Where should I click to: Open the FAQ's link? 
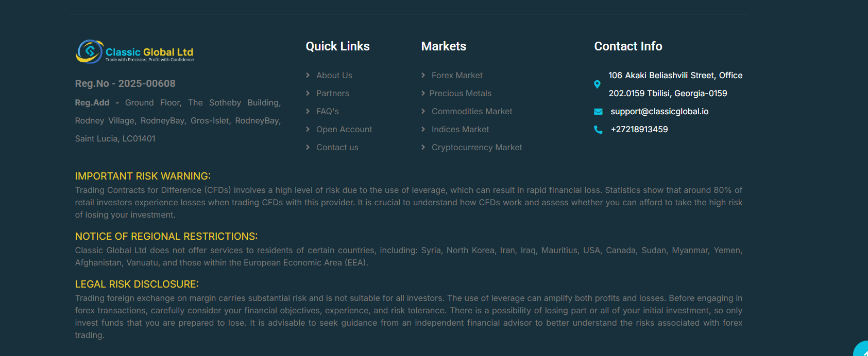coord(327,112)
